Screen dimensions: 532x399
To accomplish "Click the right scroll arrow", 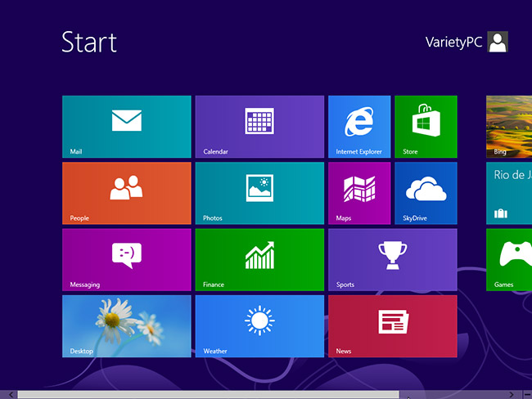I will pos(512,395).
